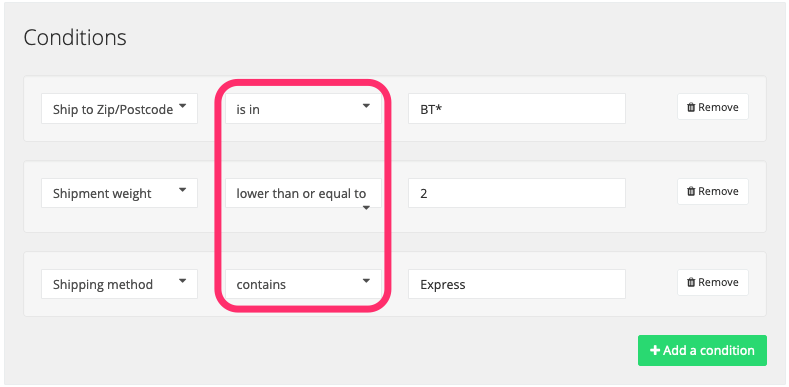Open the 'is in' operator dropdown

303,108
